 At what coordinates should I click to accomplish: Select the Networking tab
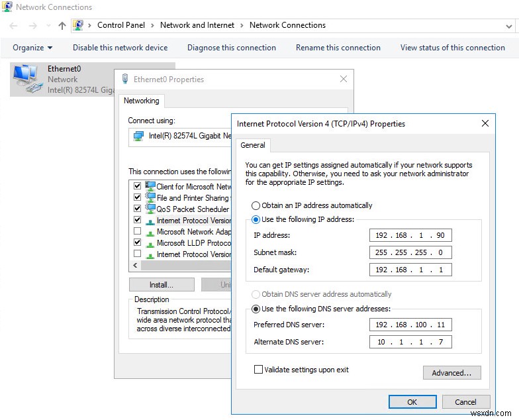point(142,101)
